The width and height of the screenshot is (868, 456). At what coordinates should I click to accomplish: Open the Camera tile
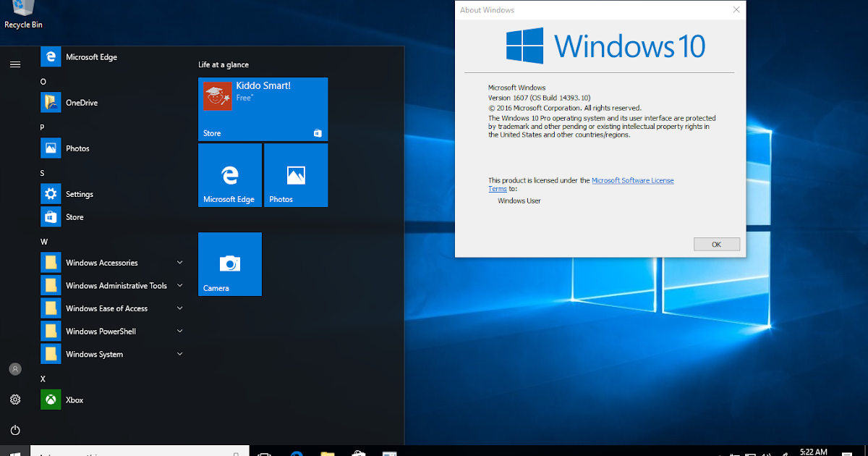point(230,264)
